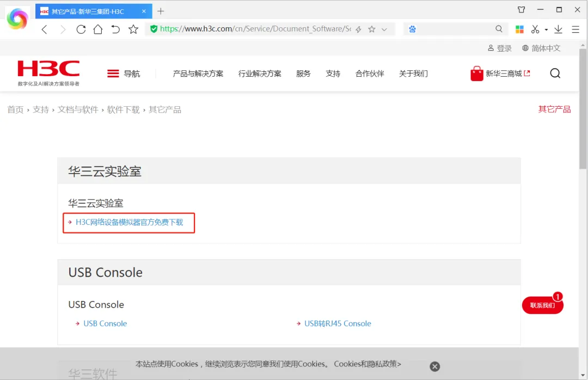The width and height of the screenshot is (588, 380).
Task: Open the Cookies和隐私政策 link
Action: point(367,364)
